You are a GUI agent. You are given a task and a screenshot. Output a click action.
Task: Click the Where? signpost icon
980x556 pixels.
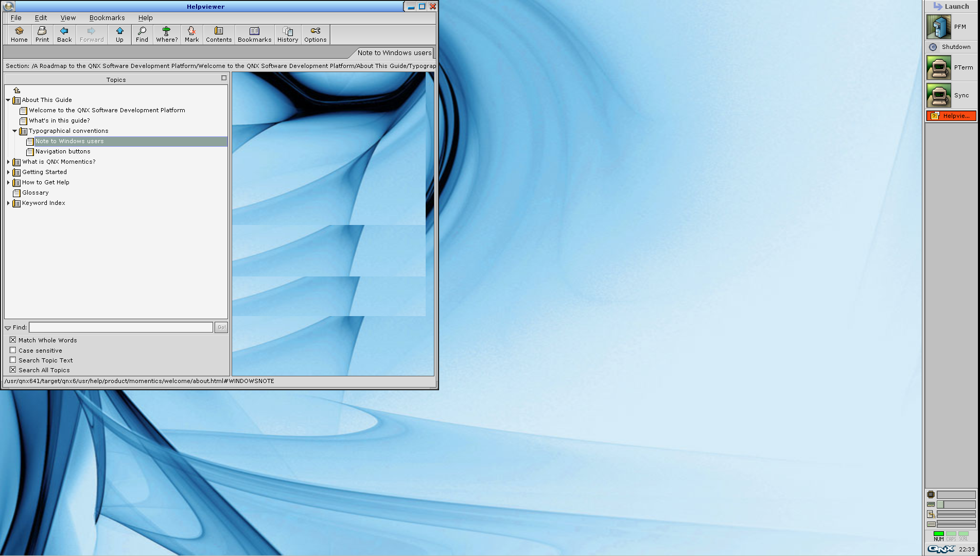pyautogui.click(x=167, y=34)
